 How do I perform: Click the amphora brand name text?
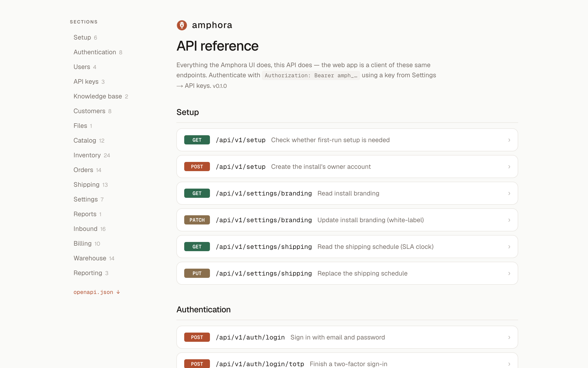(212, 25)
